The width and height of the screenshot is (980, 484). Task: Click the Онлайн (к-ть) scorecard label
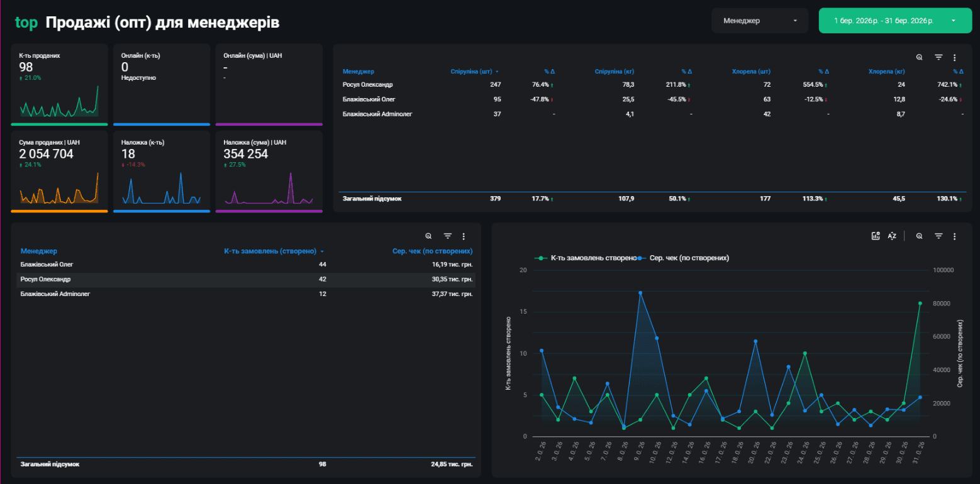tap(141, 55)
